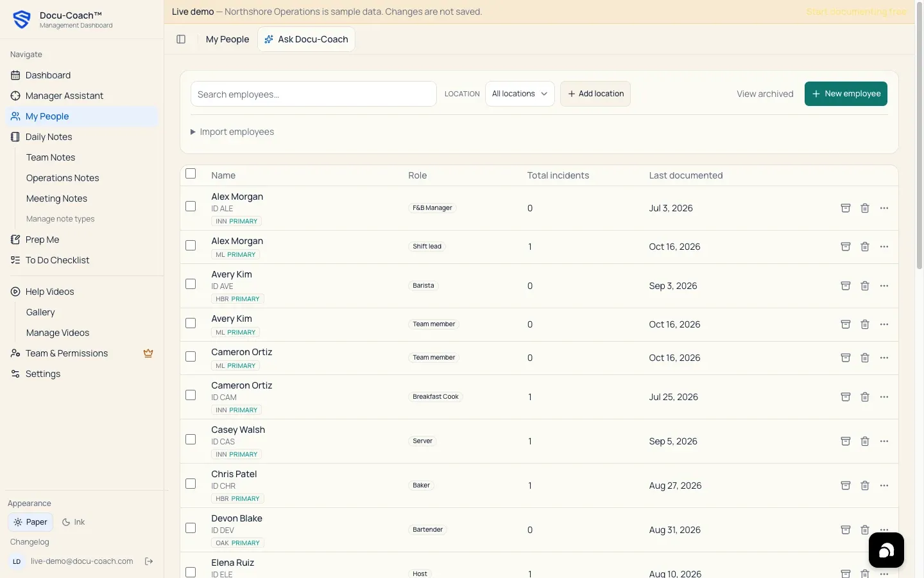Open more options for Chris Patel
Viewport: 924px width, 578px height.
[884, 486]
